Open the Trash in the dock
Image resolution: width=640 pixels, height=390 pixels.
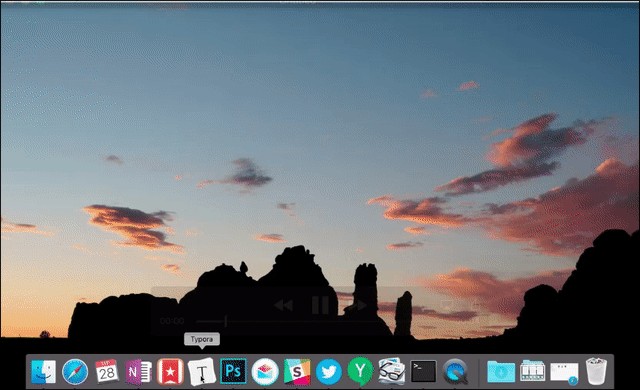[596, 371]
